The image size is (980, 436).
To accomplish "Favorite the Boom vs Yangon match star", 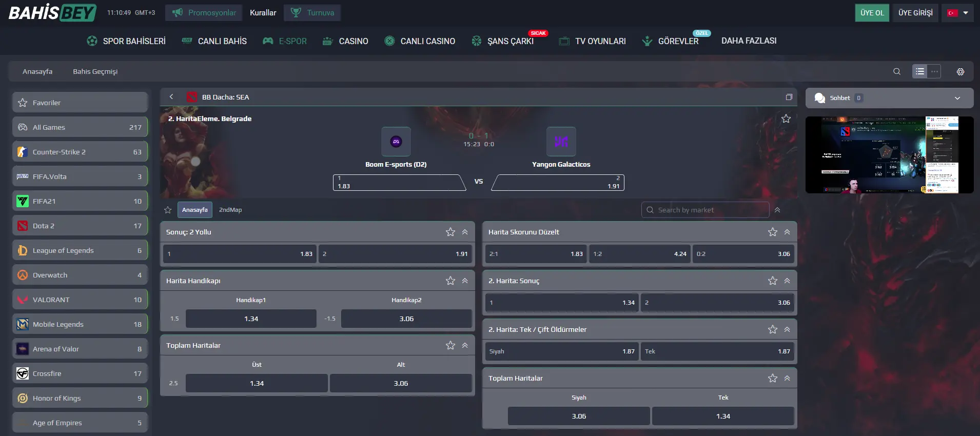I will tap(786, 119).
